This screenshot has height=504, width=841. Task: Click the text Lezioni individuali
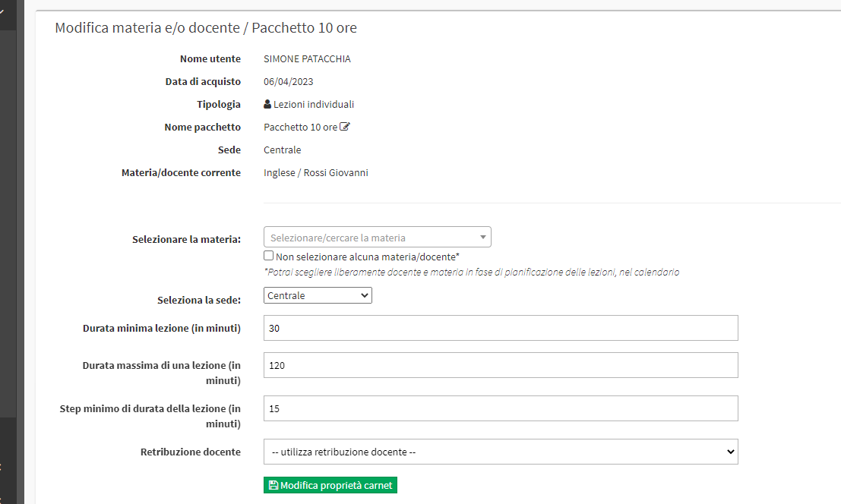click(314, 105)
